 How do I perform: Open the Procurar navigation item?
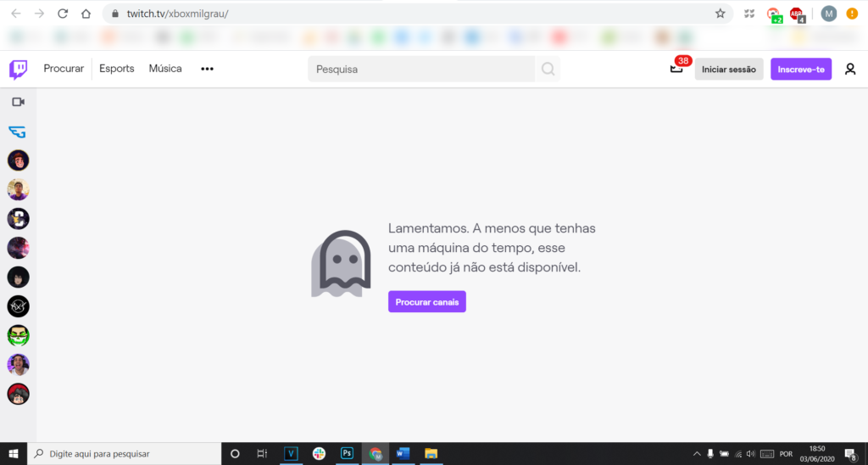(x=64, y=69)
